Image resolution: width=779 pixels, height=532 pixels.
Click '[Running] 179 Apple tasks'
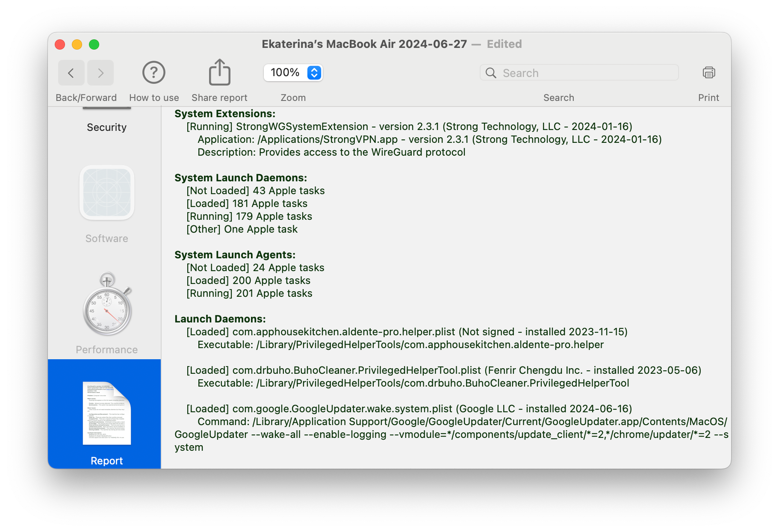pyautogui.click(x=249, y=216)
